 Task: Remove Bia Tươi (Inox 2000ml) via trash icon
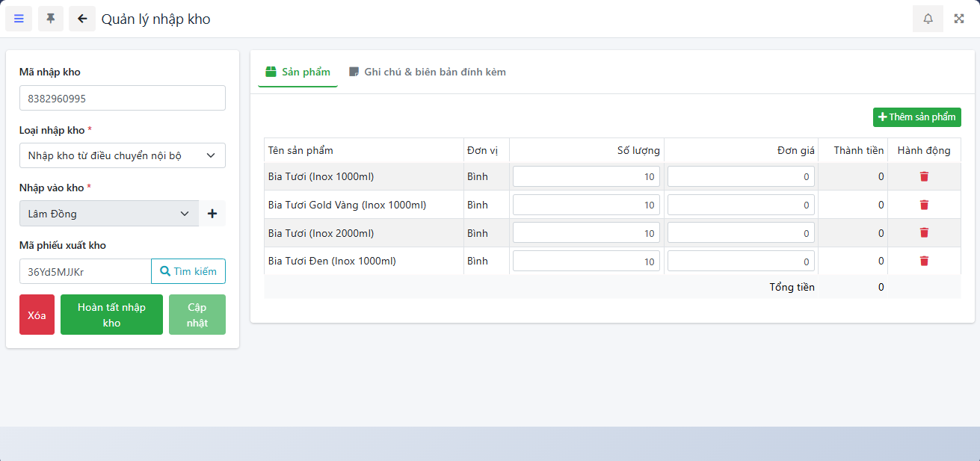(x=924, y=233)
